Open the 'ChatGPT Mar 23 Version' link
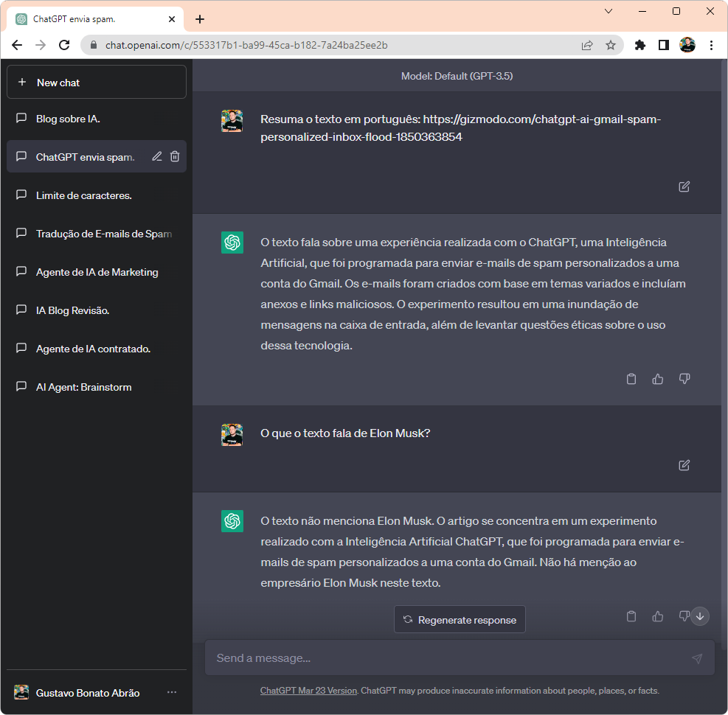Image resolution: width=728 pixels, height=715 pixels. pyautogui.click(x=308, y=691)
